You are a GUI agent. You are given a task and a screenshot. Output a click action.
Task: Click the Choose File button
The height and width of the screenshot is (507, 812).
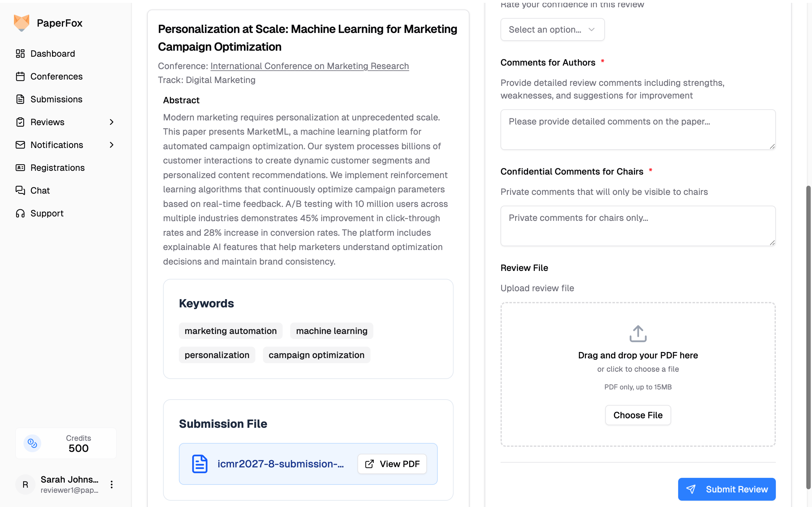[638, 415]
